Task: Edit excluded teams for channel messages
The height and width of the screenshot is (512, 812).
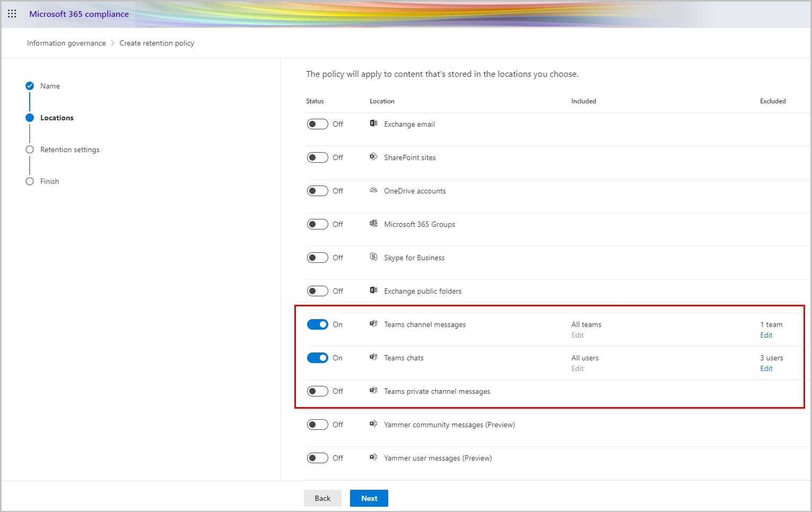Action: (766, 335)
